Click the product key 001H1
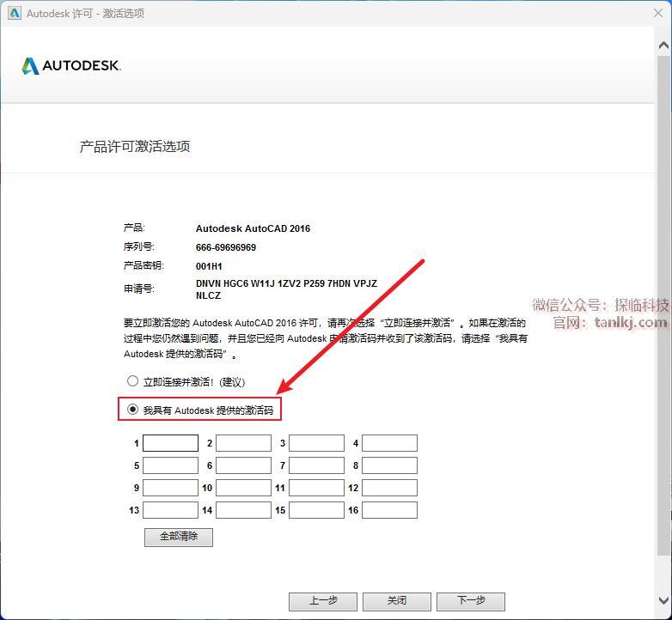The height and width of the screenshot is (620, 672). [209, 266]
